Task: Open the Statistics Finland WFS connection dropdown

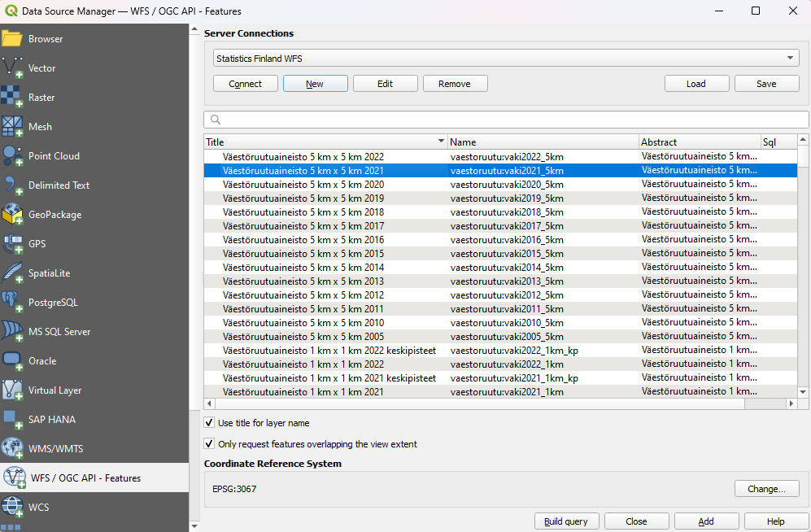Action: [x=506, y=58]
